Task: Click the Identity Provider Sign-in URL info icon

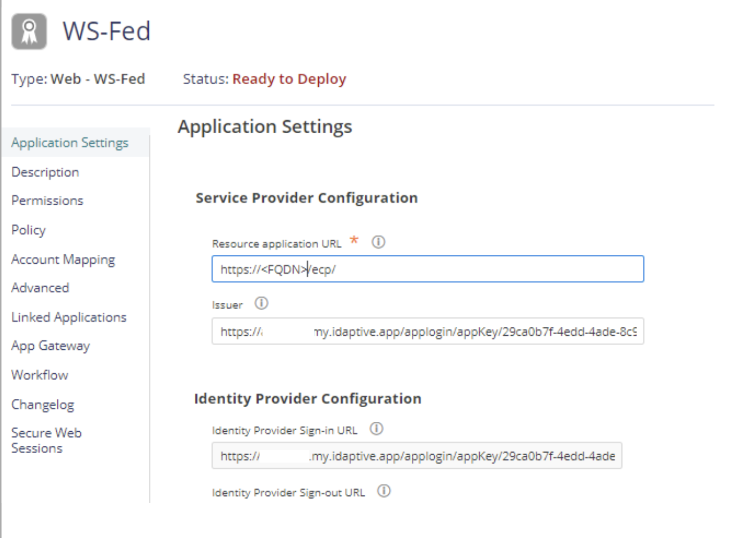Action: pyautogui.click(x=377, y=428)
